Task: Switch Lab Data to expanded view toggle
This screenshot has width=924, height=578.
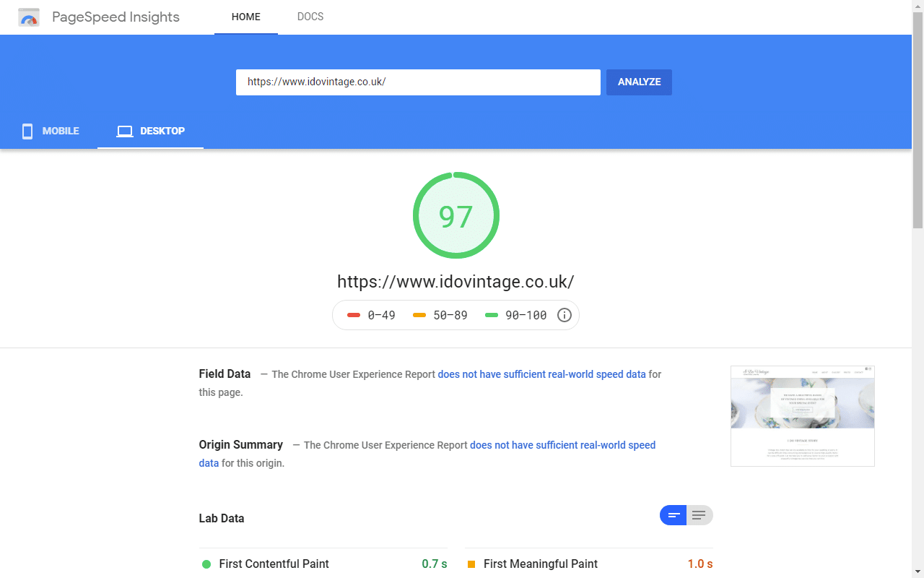Action: click(699, 515)
